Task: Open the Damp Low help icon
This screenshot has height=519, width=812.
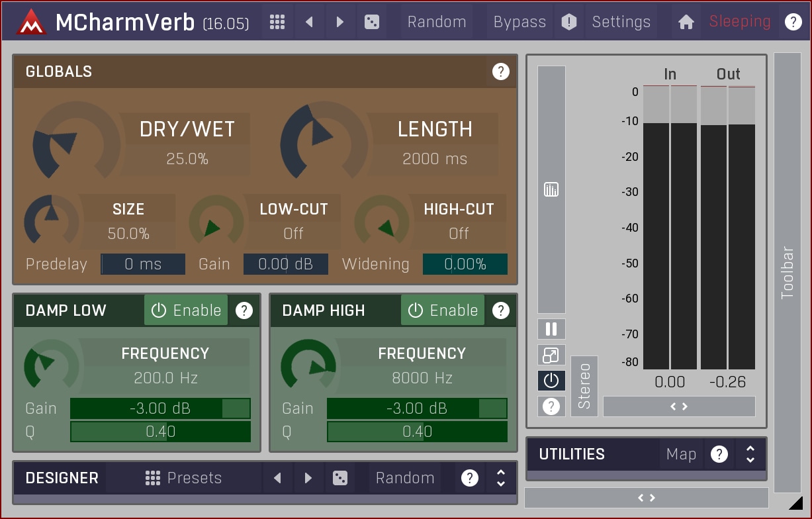Action: coord(244,310)
